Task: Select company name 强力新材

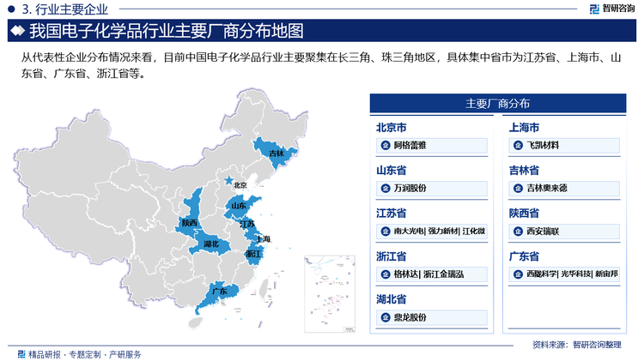Action: click(443, 232)
